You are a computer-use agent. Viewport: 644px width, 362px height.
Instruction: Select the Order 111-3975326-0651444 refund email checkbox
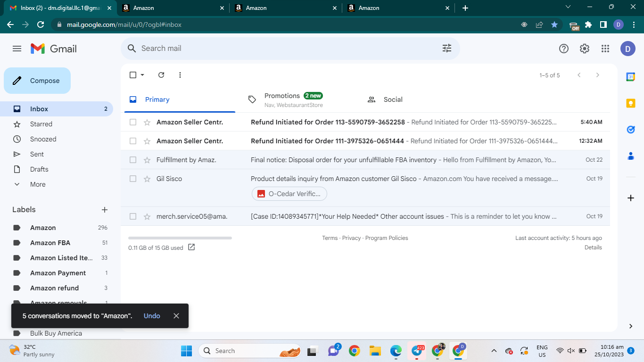click(x=133, y=141)
